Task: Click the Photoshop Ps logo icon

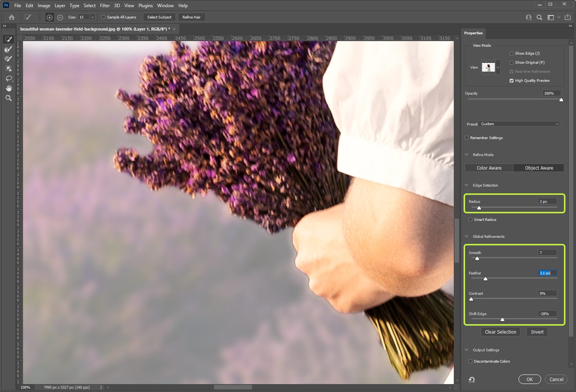Action: (x=6, y=5)
